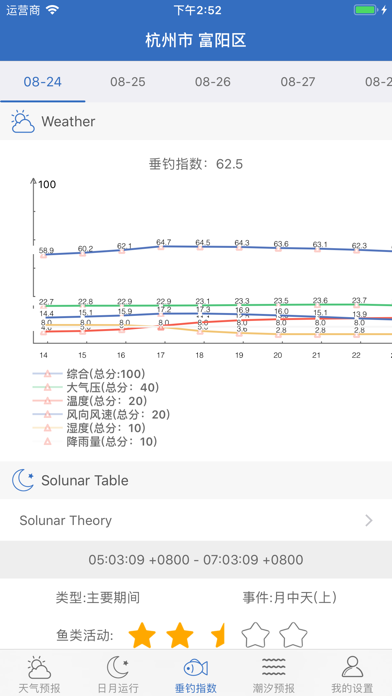The height and width of the screenshot is (696, 392).
Task: Open the 潮汐预报 tide waves icon
Action: point(274,668)
